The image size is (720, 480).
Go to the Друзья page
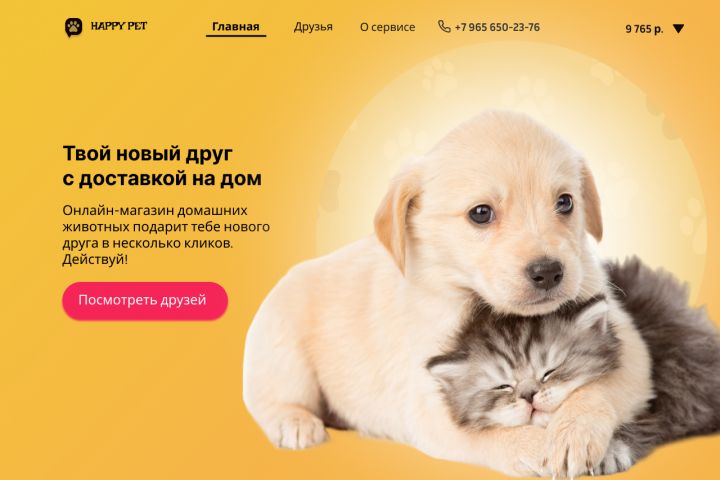pyautogui.click(x=313, y=27)
